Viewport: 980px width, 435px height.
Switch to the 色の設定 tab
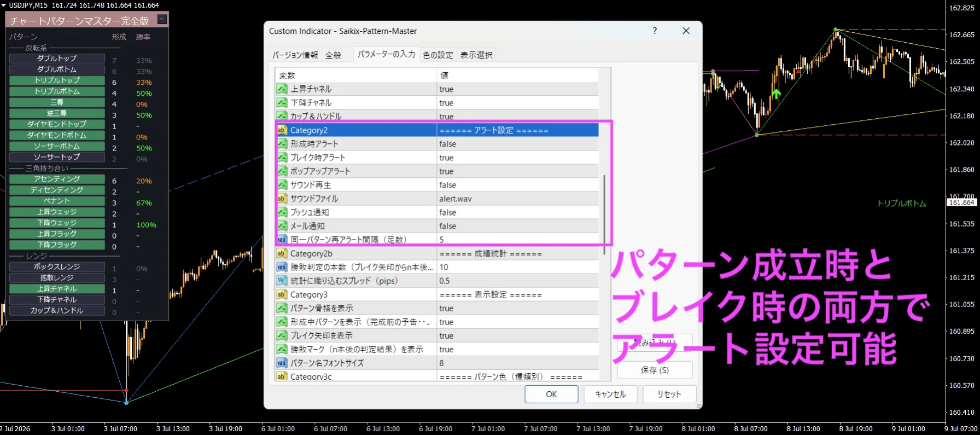(x=438, y=55)
